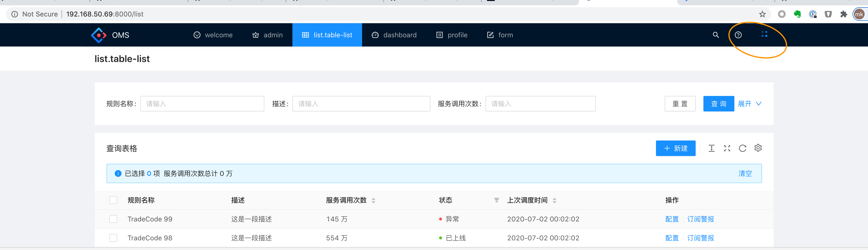Image resolution: width=868 pixels, height=250 pixels.
Task: Click gray circle extension icon
Action: click(782, 14)
